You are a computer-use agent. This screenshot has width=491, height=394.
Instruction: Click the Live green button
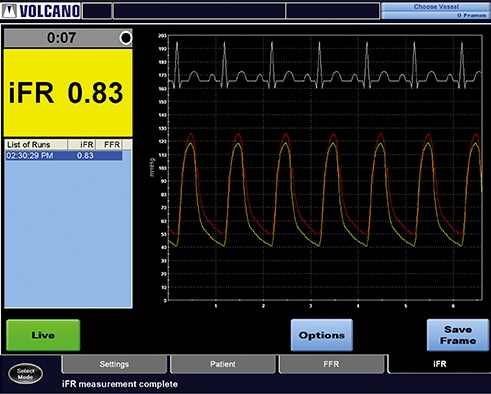(43, 335)
